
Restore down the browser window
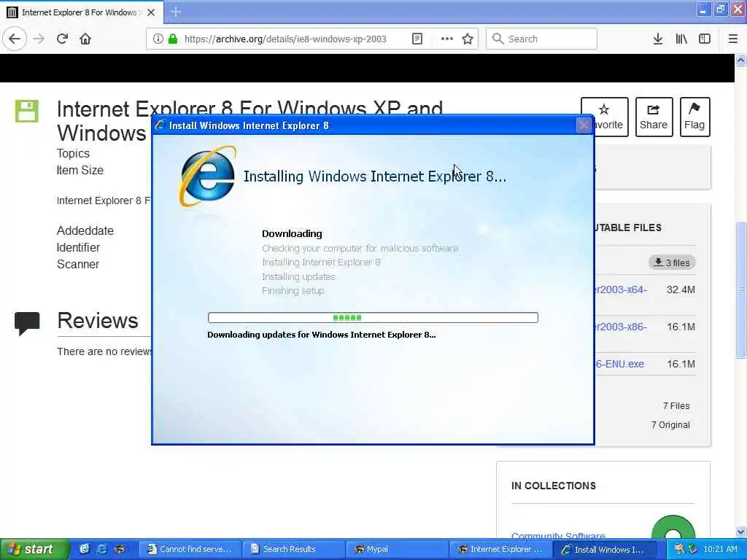tap(721, 9)
